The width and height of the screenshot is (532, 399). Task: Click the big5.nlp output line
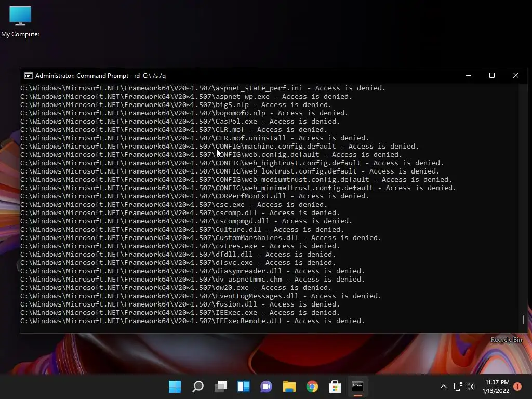pos(176,105)
